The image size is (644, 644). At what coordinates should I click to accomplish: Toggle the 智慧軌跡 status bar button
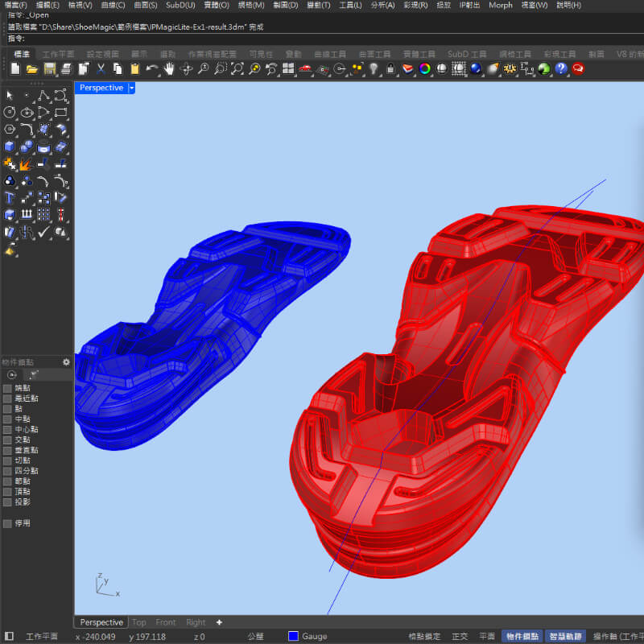[x=567, y=636]
